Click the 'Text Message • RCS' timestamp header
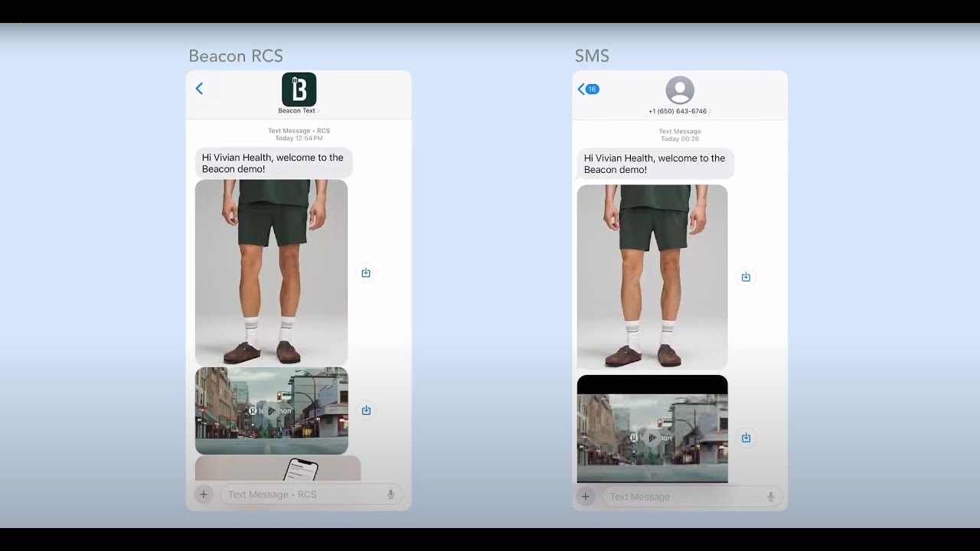Image resolution: width=980 pixels, height=551 pixels. (x=299, y=131)
